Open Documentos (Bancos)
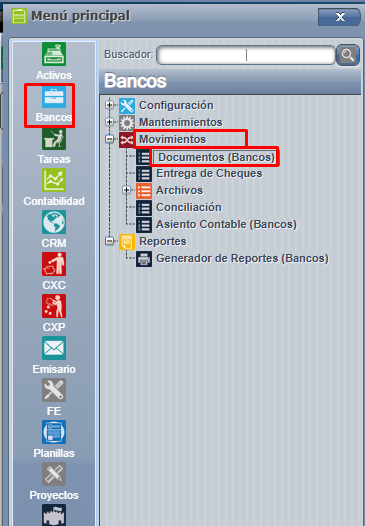The width and height of the screenshot is (365, 526). coord(216,157)
